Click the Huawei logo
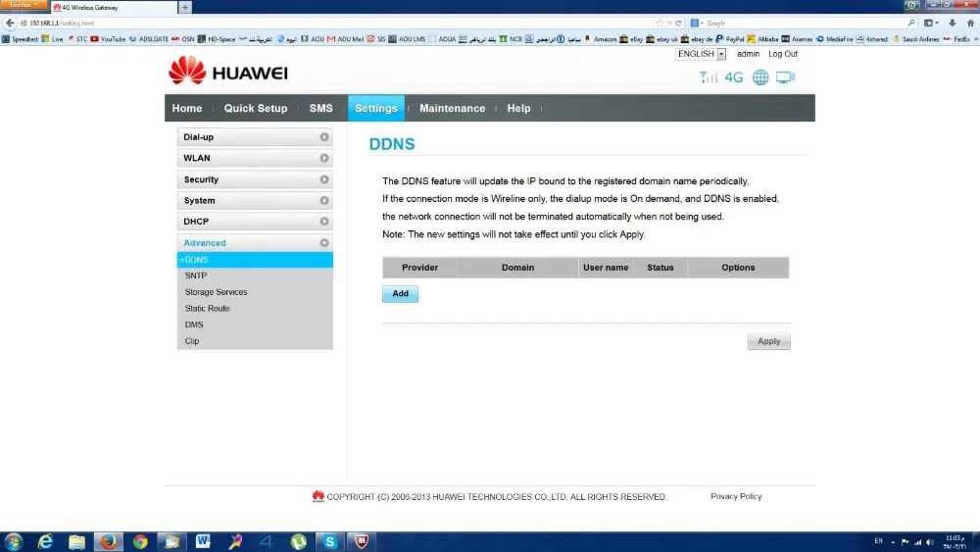The width and height of the screenshot is (980, 552). (x=228, y=72)
